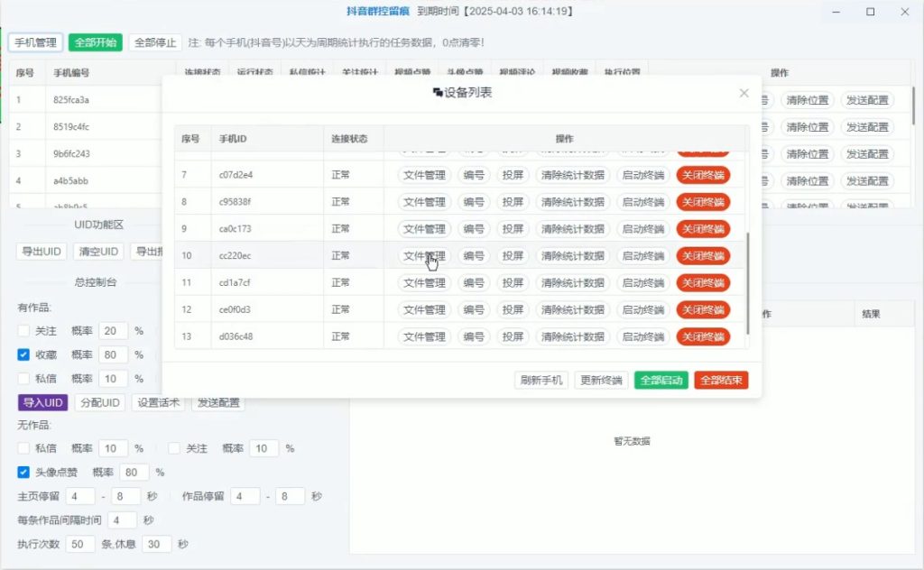The width and height of the screenshot is (924, 570).
Task: Click 投屏 for device c07d2e4
Action: click(513, 174)
